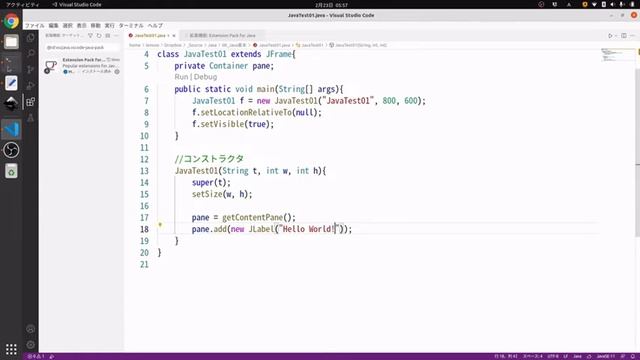Close the JavaTest01.java tab
This screenshot has width=640, height=360.
[174, 36]
